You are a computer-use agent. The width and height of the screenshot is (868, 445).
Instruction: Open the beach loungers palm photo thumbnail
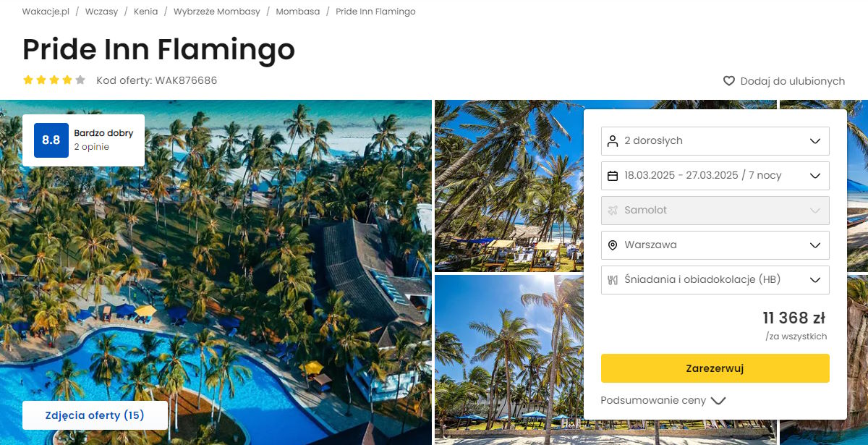coord(508,185)
